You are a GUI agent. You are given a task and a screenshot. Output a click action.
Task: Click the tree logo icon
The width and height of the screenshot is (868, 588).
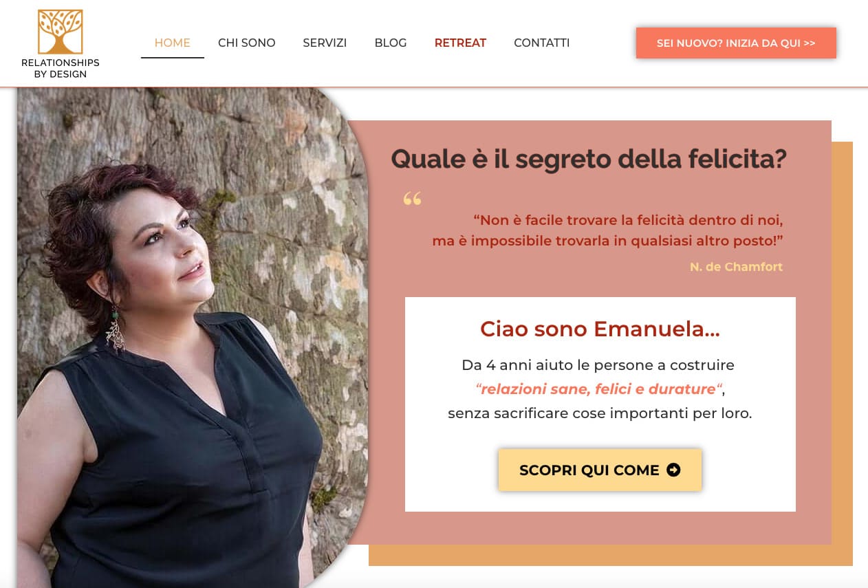pos(61,32)
